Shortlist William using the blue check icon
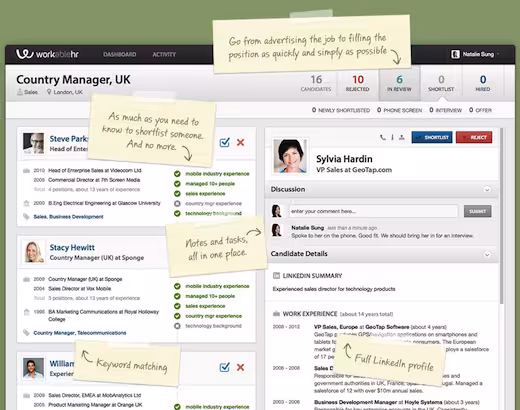 225,367
